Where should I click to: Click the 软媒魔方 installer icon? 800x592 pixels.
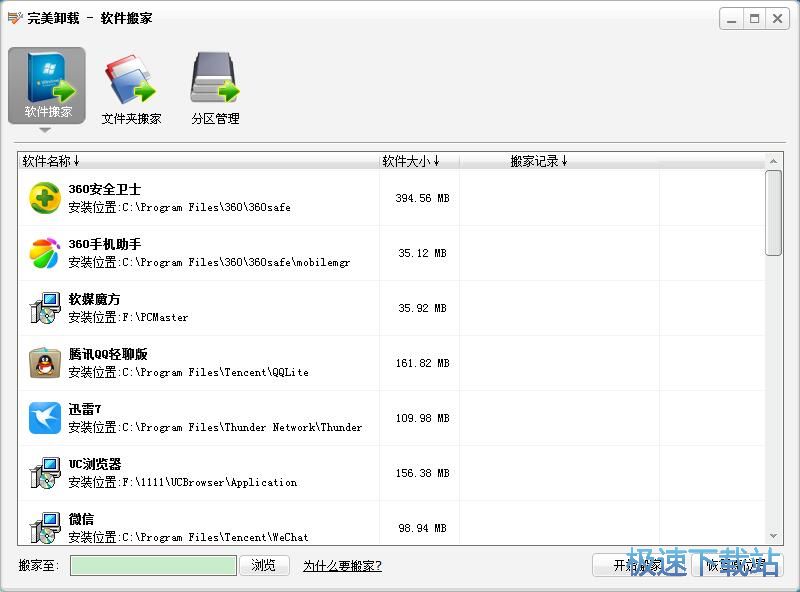tap(45, 308)
